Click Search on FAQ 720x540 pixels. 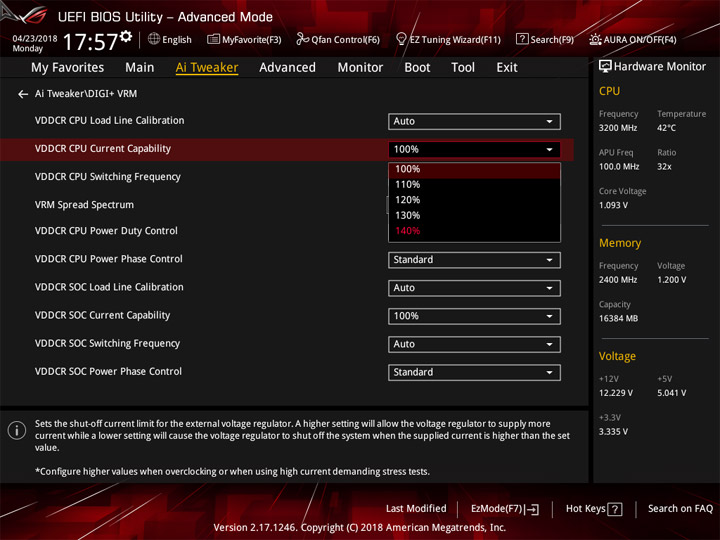click(681, 509)
